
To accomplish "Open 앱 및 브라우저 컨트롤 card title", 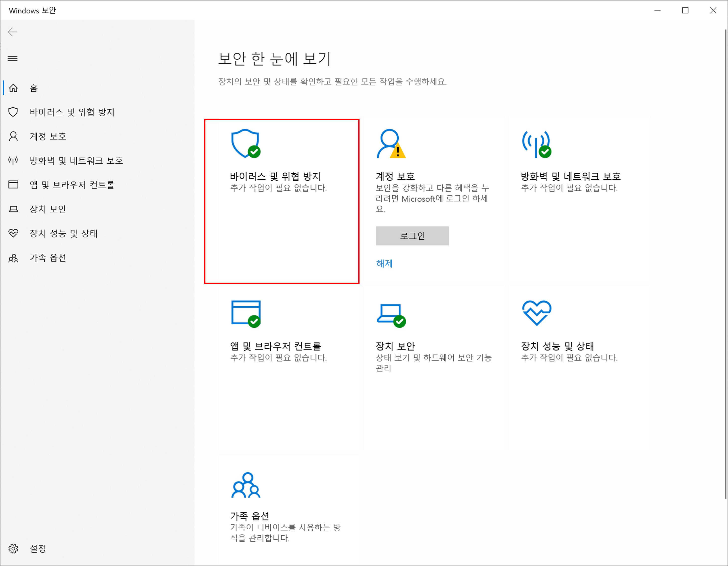I will pyautogui.click(x=276, y=346).
